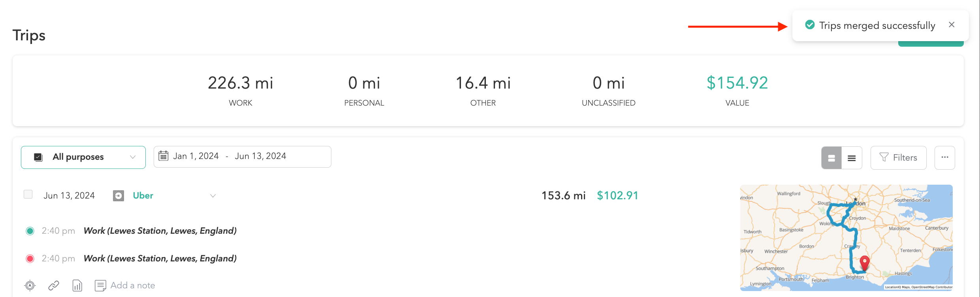Click the calendar icon in date range

(164, 156)
